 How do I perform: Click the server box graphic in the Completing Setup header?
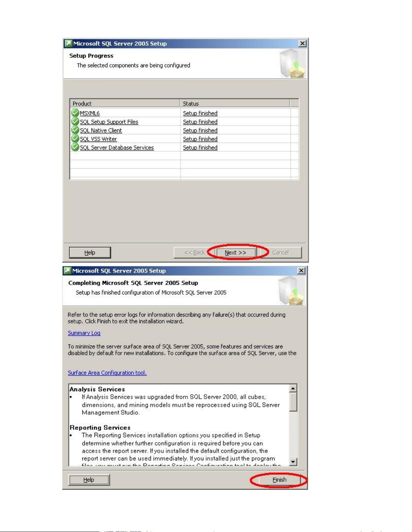pyautogui.click(x=291, y=291)
